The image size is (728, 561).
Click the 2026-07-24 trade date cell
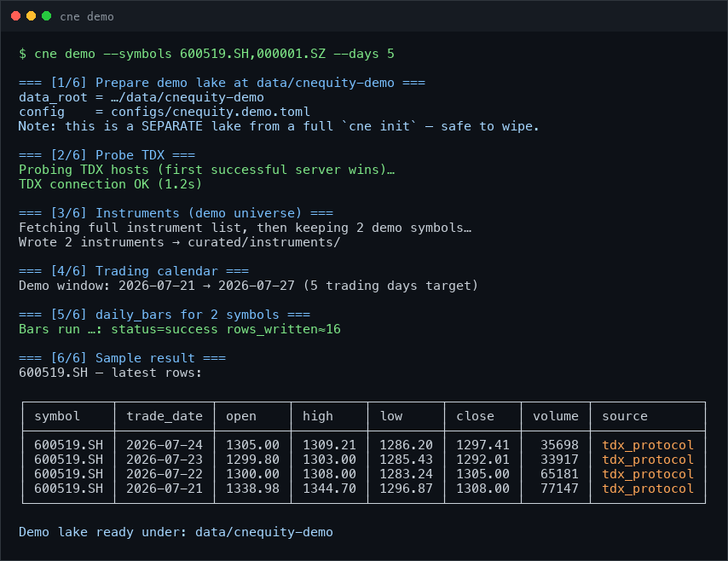165,445
